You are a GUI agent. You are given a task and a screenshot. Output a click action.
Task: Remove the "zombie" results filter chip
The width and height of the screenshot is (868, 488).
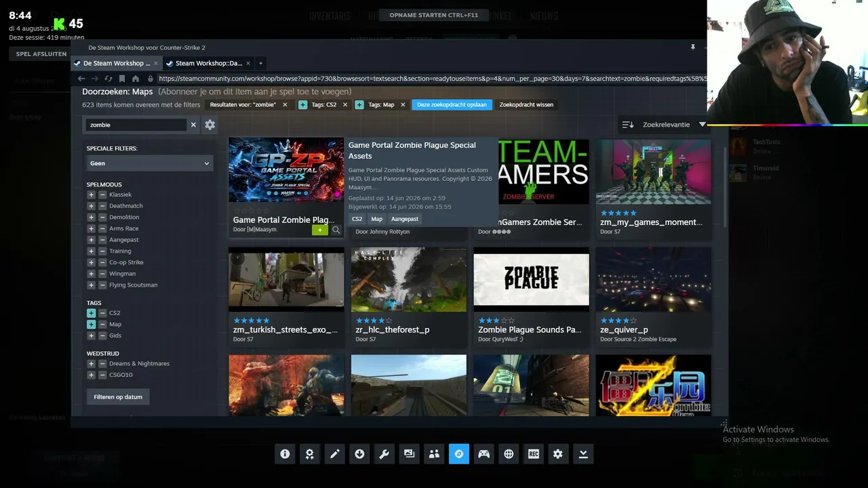(x=285, y=105)
